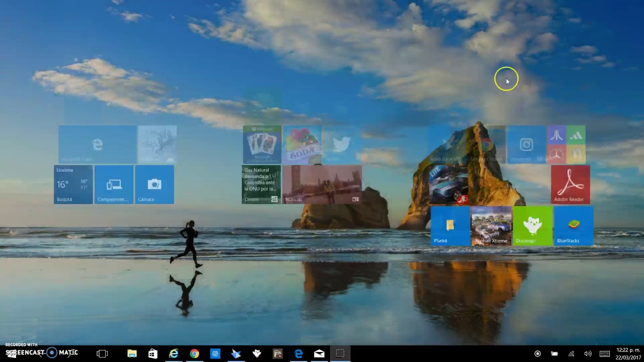This screenshot has height=362, width=644.
Task: Open the Bogotá weather tile
Action: (73, 185)
